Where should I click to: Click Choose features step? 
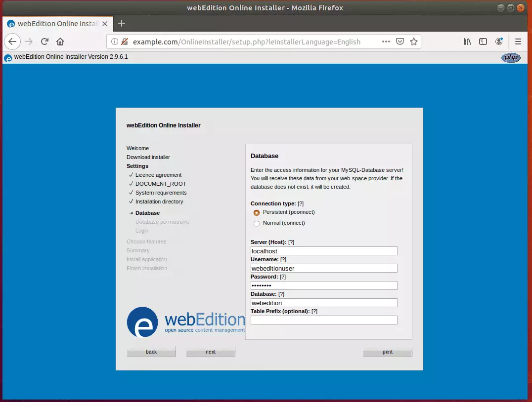point(146,241)
